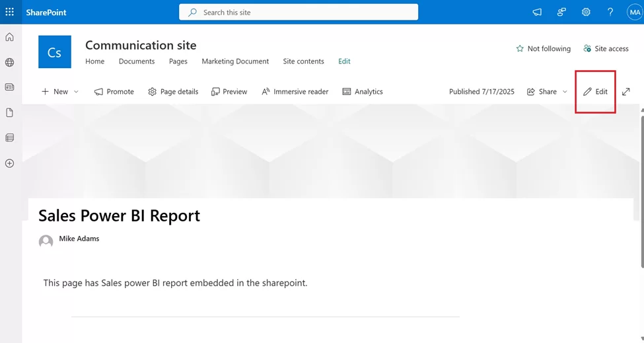Screen dimensions: 644x343
Task: Click the Edit page button
Action: (x=595, y=92)
